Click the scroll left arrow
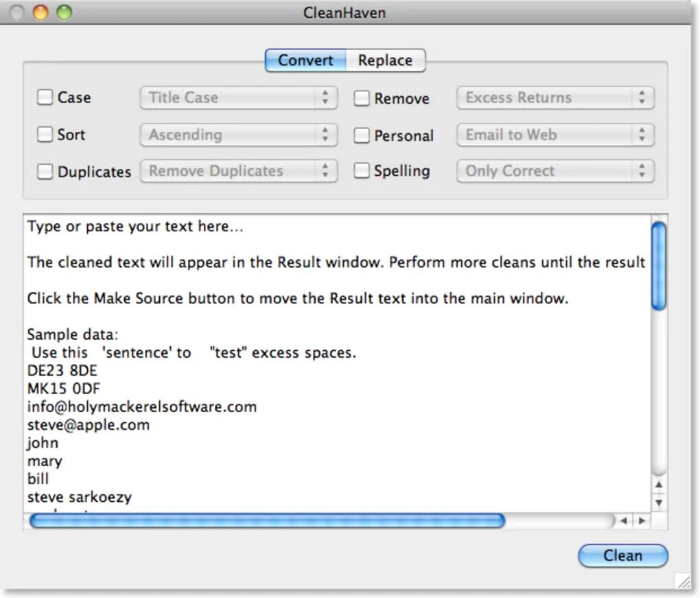 (624, 520)
